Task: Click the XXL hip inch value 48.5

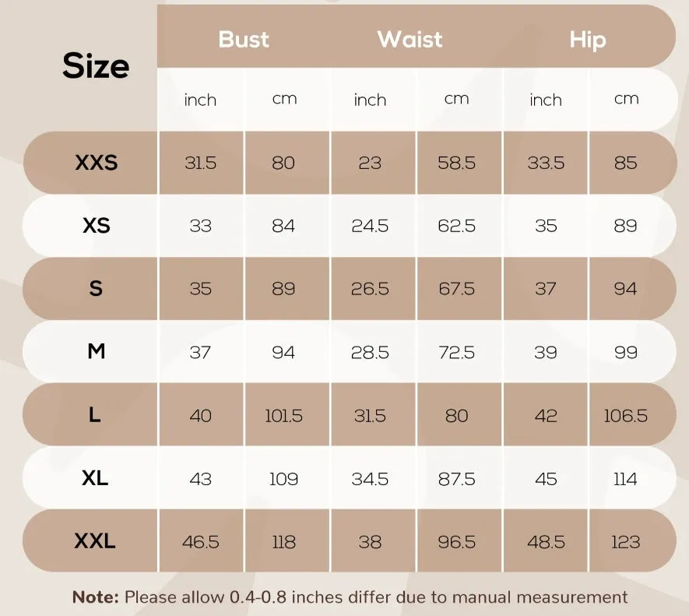Action: (547, 542)
